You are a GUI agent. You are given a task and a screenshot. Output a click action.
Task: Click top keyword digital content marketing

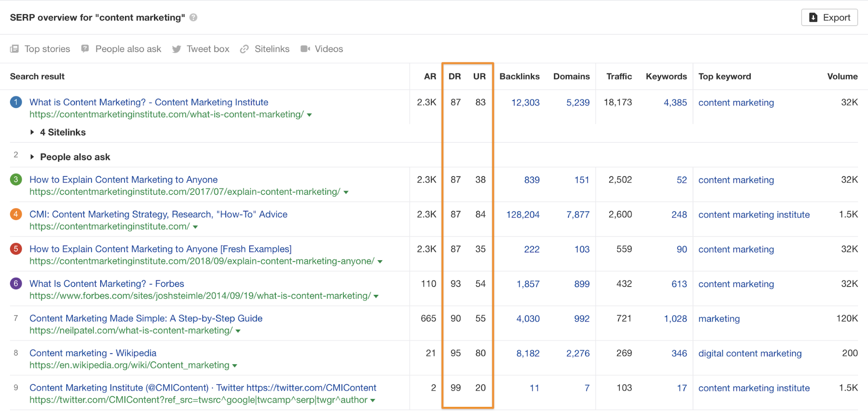click(750, 354)
